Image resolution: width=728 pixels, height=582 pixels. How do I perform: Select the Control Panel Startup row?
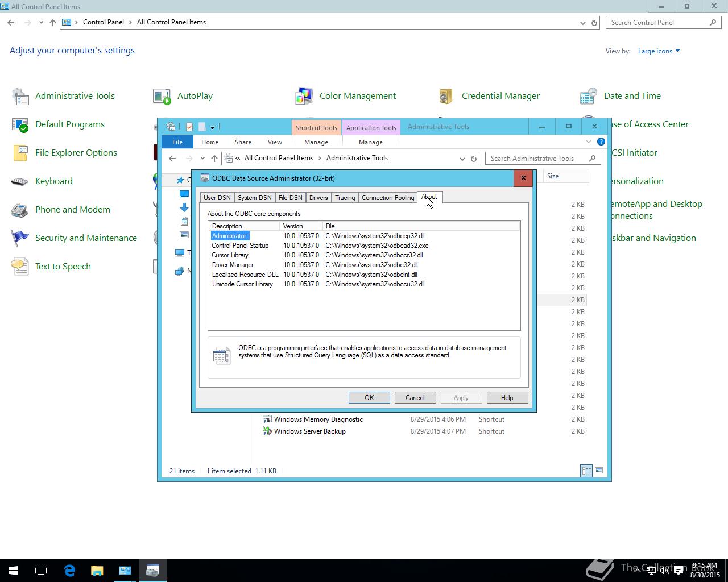[x=364, y=246]
